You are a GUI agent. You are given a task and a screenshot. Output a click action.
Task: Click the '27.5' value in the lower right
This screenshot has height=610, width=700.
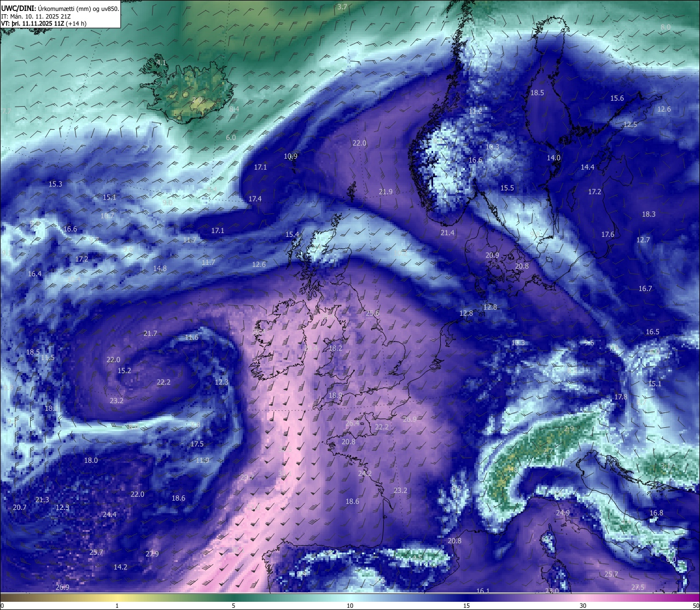[x=638, y=587]
